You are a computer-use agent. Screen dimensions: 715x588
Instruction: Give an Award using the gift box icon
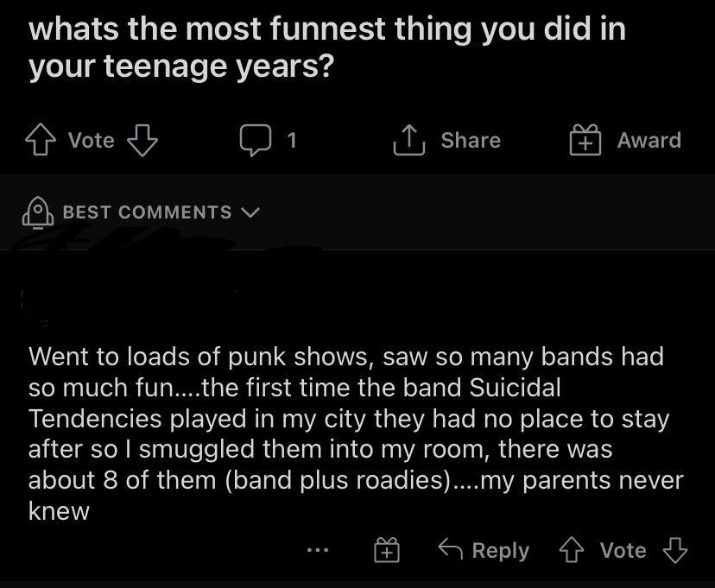coord(586,140)
